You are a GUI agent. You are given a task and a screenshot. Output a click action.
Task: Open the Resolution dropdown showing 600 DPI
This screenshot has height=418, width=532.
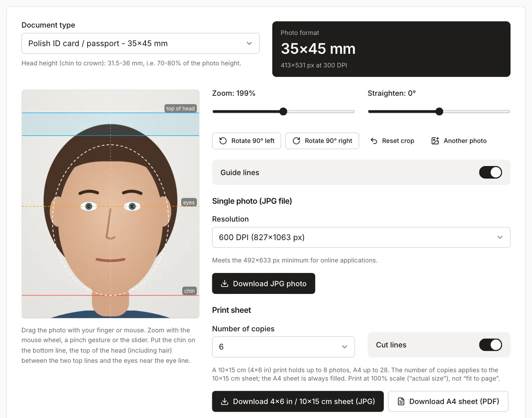coord(361,237)
